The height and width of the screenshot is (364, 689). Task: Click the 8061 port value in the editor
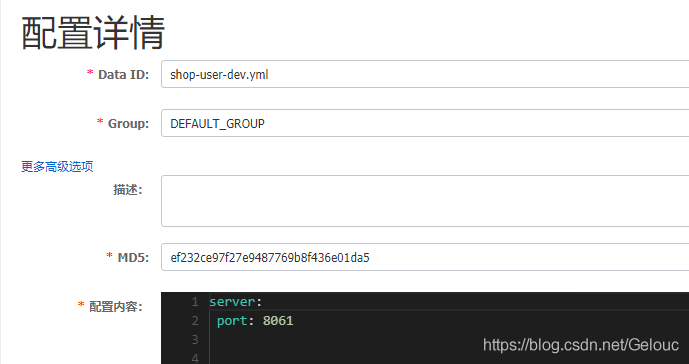[x=278, y=321]
